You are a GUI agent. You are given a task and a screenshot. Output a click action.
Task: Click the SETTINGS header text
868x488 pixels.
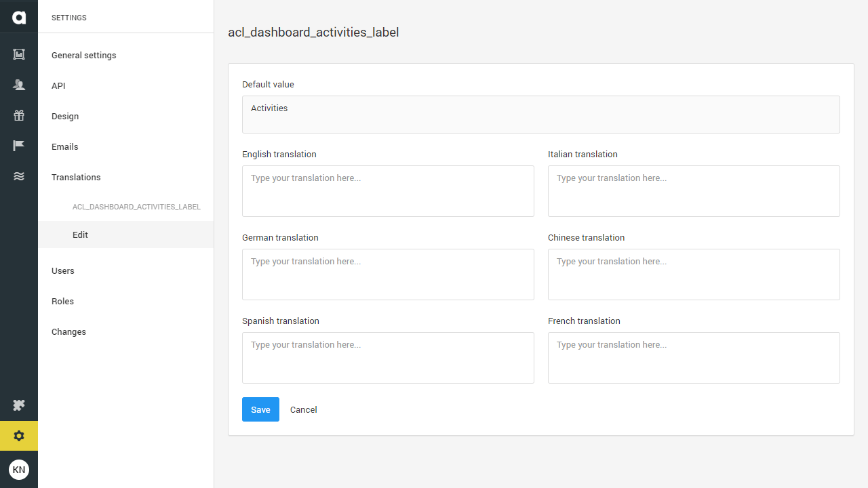[x=69, y=18]
